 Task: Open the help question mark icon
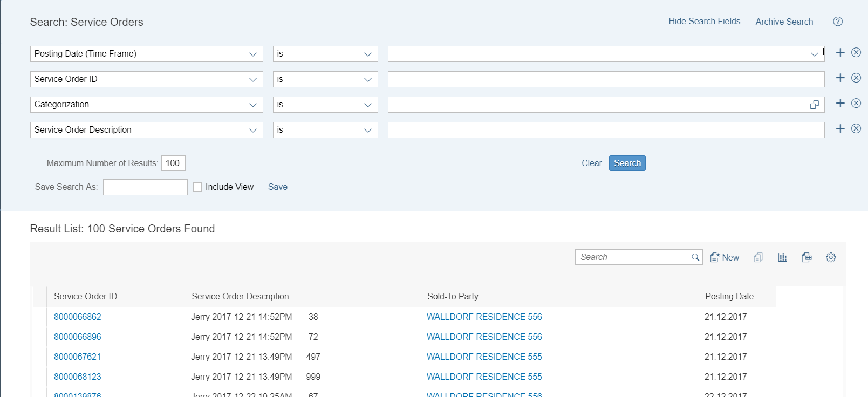(x=838, y=22)
